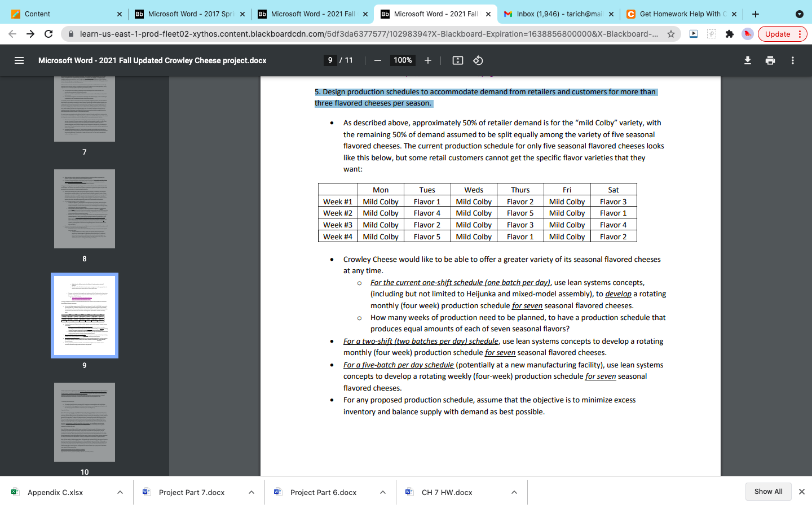Screen dimensions: 812x508
Task: Close the Content tab
Action: (x=120, y=14)
